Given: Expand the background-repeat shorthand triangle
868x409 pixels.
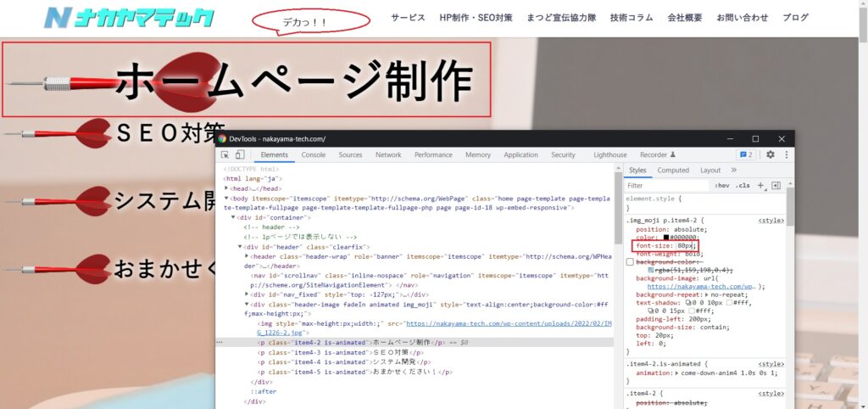Looking at the screenshot, I should tap(706, 294).
